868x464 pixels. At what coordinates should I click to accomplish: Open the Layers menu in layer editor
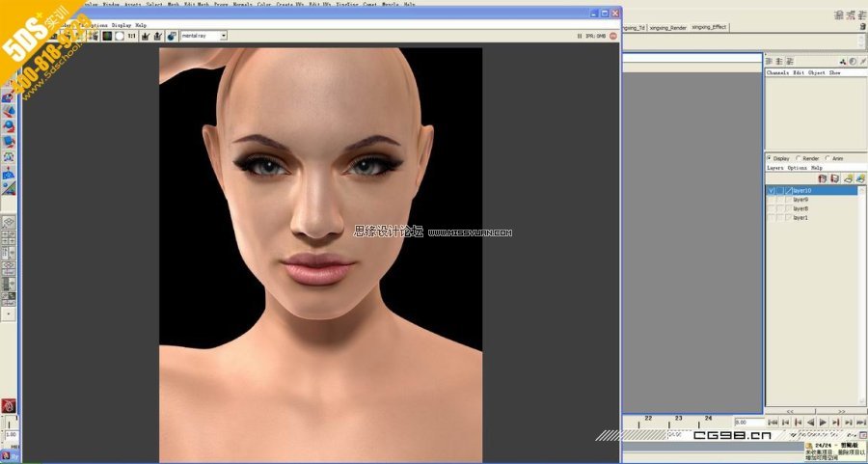pos(775,168)
